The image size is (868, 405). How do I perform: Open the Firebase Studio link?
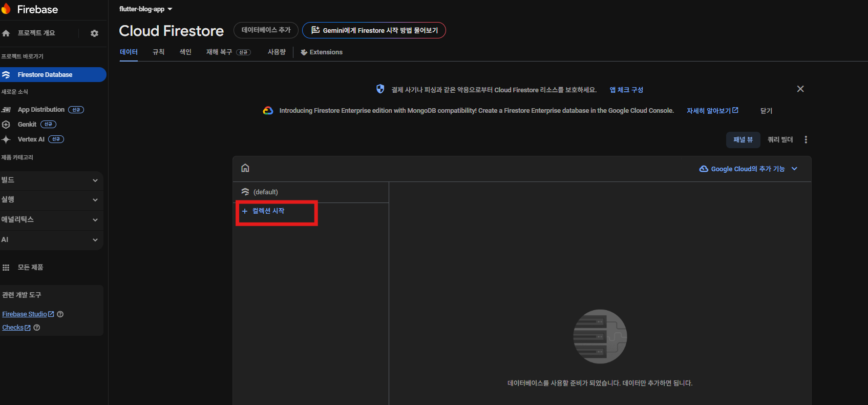[28, 314]
